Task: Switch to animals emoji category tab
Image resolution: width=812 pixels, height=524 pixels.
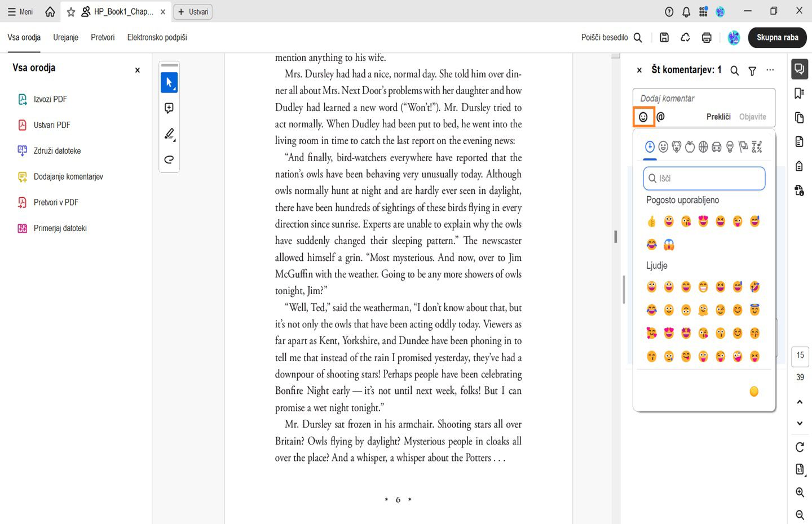Action: pyautogui.click(x=677, y=147)
